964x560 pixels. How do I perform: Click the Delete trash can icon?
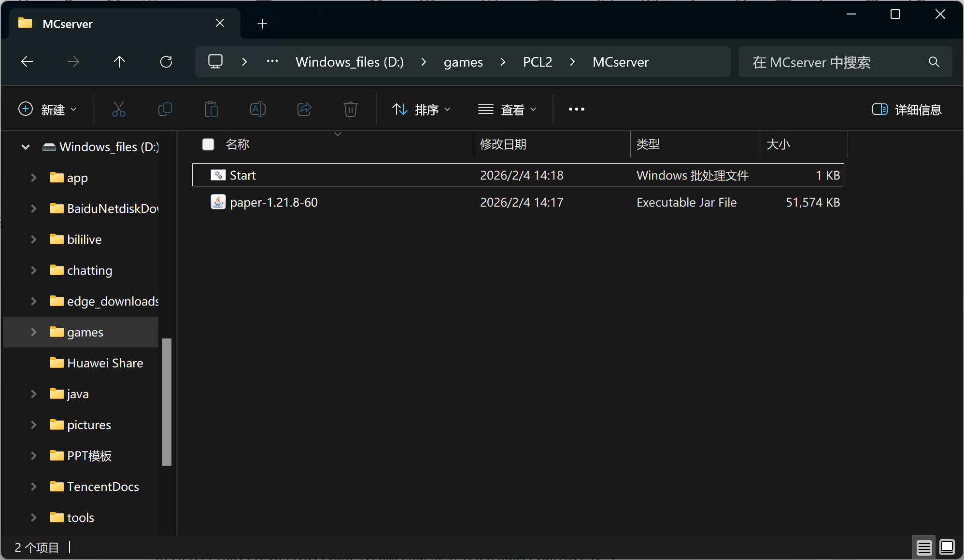click(x=350, y=110)
